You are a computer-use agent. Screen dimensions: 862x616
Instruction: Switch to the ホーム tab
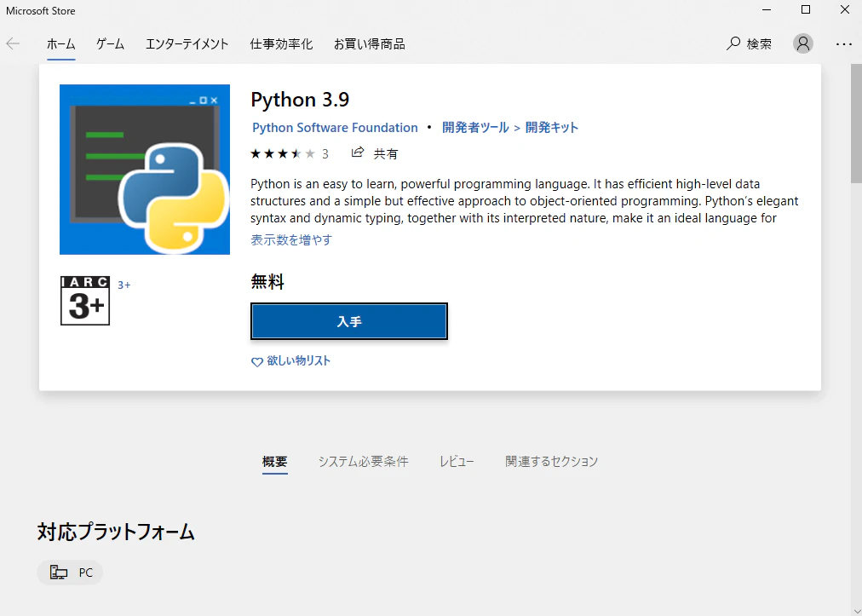click(60, 44)
